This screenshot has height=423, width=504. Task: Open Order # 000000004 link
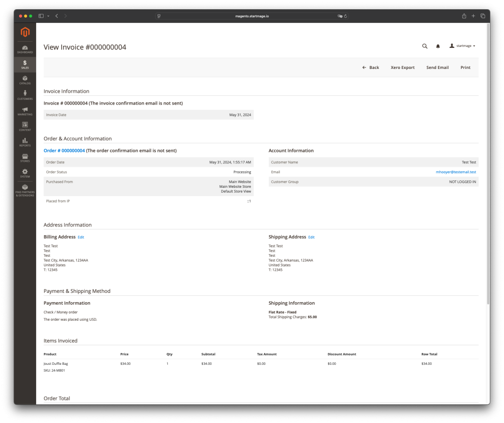tap(64, 151)
